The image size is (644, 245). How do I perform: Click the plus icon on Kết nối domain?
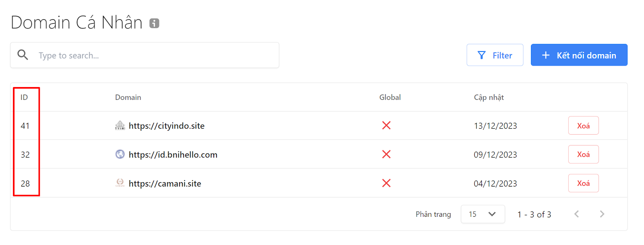tap(546, 55)
